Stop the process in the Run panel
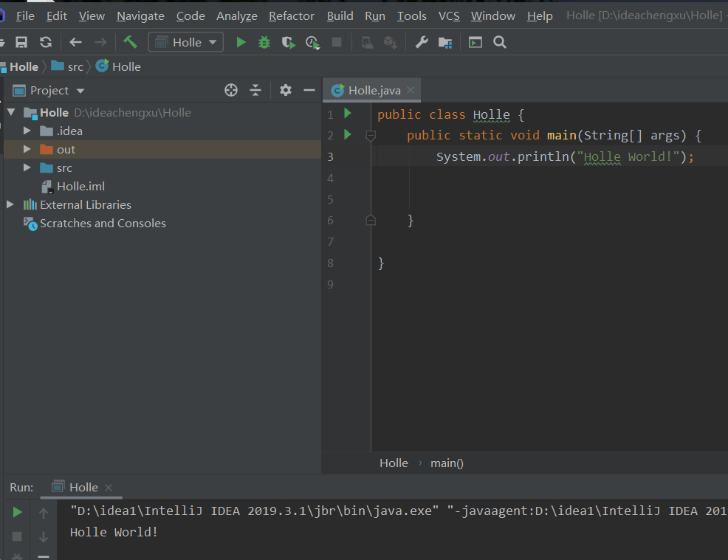Viewport: 728px width, 560px height. point(17,536)
